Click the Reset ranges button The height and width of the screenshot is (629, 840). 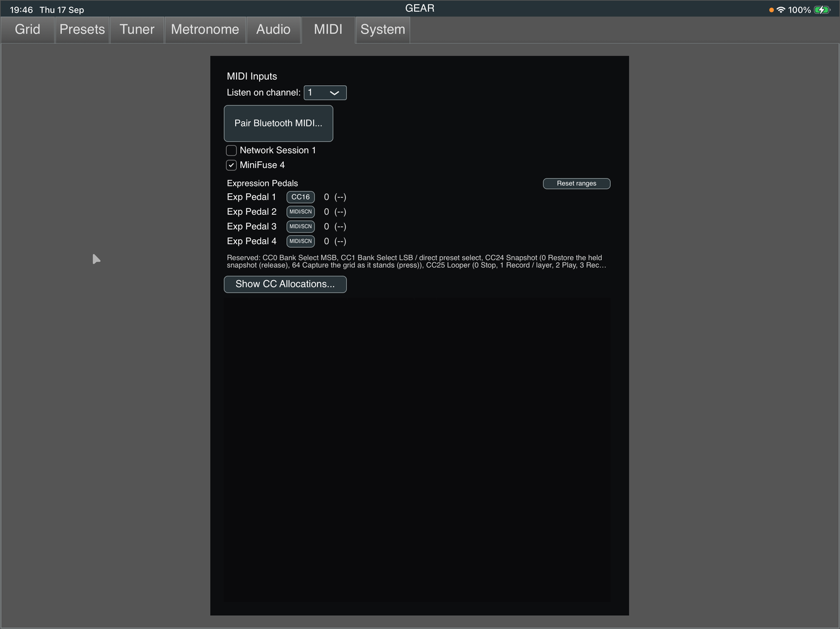[x=577, y=183]
